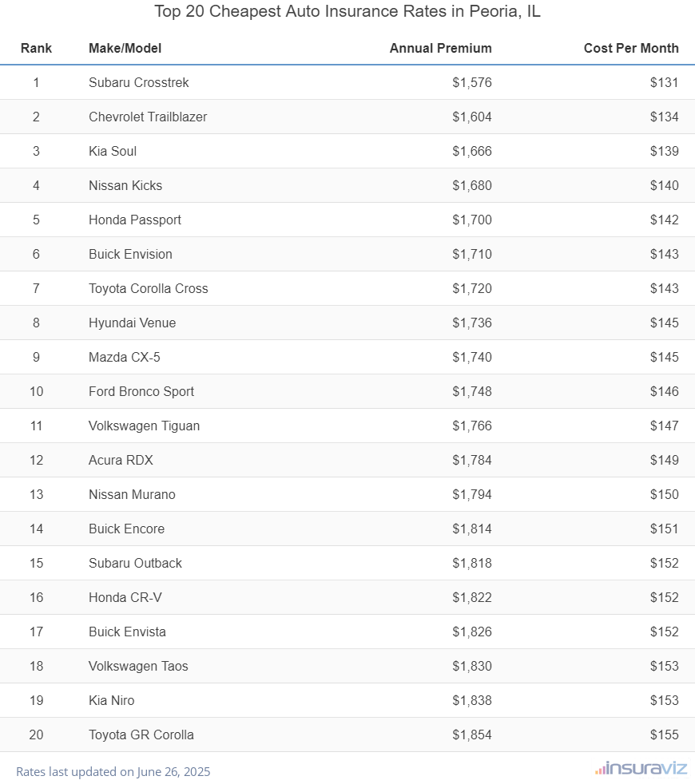Select the Honda Passport entry

tap(135, 220)
